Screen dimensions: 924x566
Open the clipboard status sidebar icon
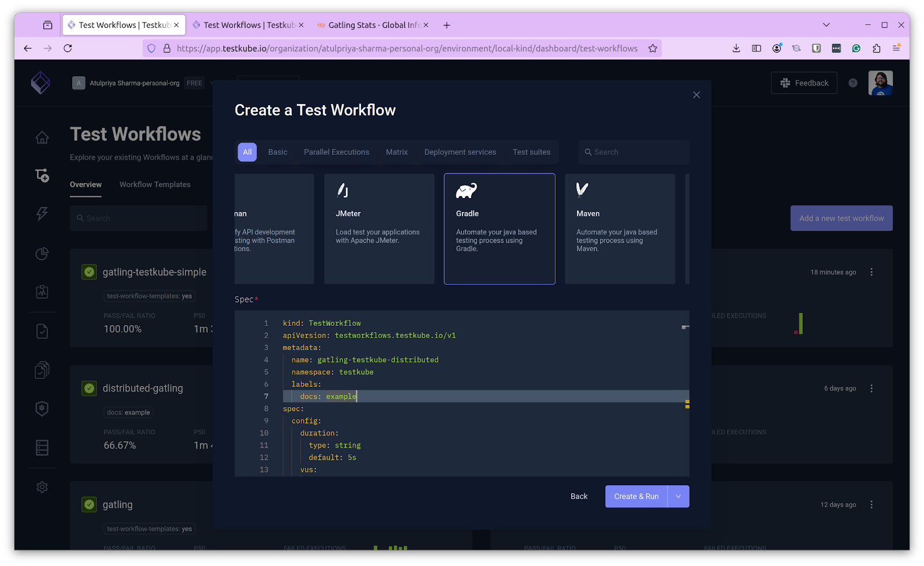(x=42, y=292)
